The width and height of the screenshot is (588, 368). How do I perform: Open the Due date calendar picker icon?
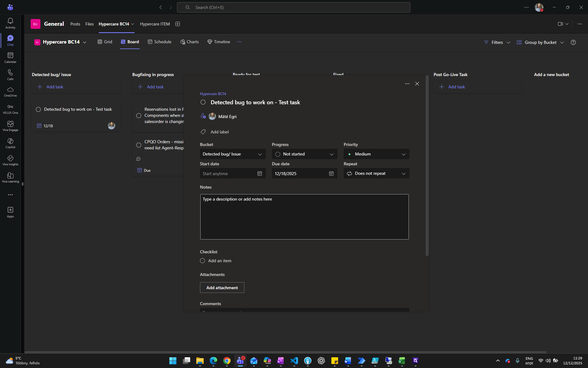[x=331, y=174]
